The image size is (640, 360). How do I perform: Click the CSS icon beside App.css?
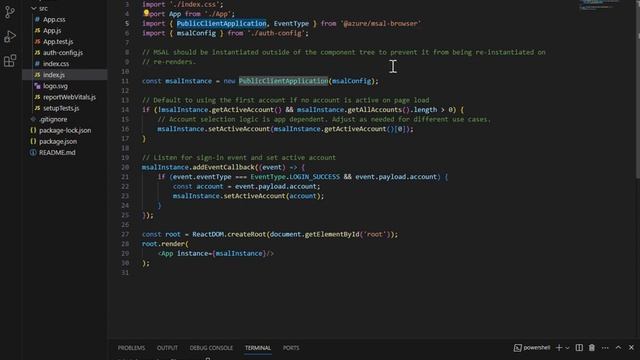pos(37,20)
